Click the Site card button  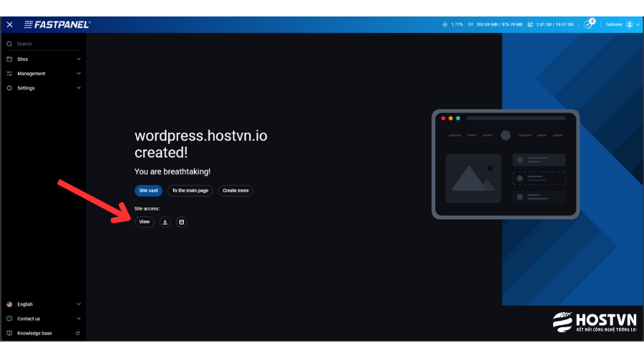148,190
